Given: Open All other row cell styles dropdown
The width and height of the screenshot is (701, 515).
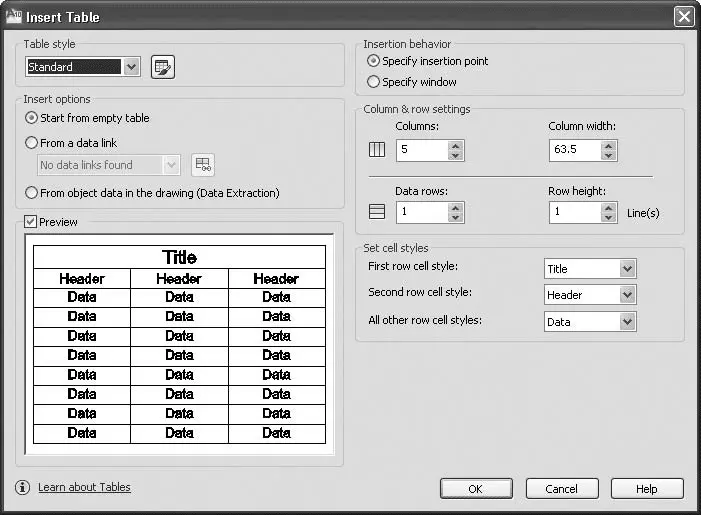Looking at the screenshot, I should [627, 321].
